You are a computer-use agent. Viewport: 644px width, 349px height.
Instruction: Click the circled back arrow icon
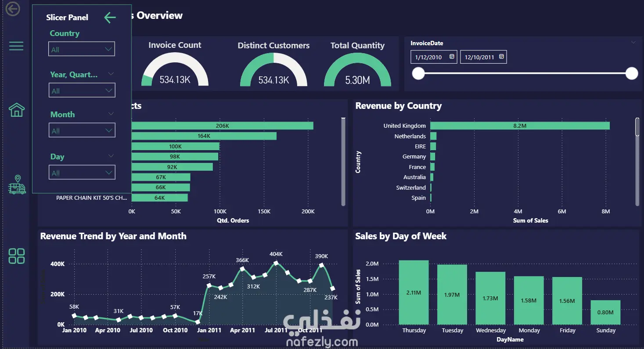[x=13, y=8]
